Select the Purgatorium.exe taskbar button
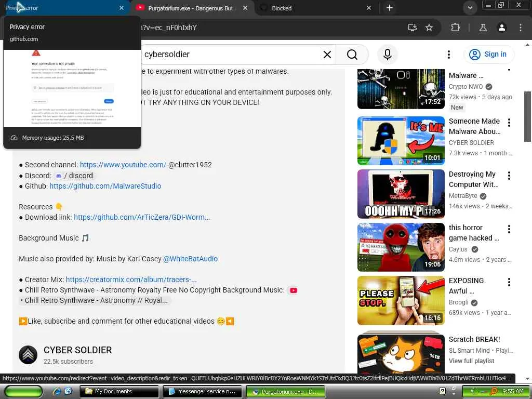Viewport: 532px width, 399px height. click(286, 392)
